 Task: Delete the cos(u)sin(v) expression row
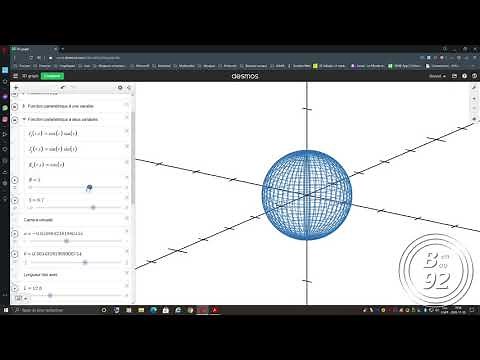click(x=127, y=131)
